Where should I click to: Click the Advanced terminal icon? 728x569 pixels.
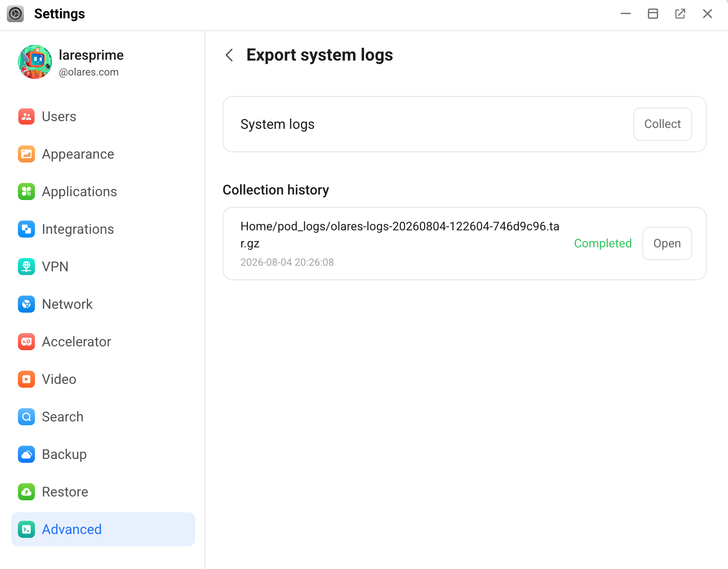(26, 529)
